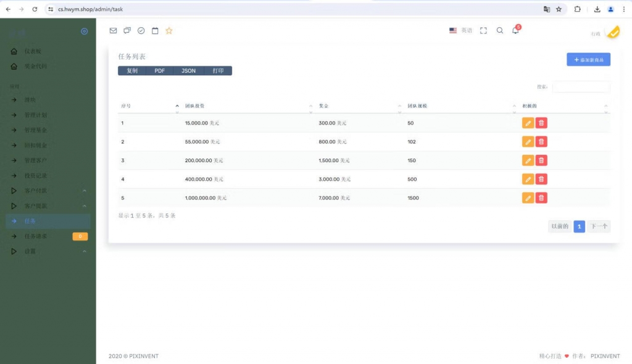Screen dimensions: 632x364
Task: Open 管理基金 in the sidebar
Action: [48, 130]
